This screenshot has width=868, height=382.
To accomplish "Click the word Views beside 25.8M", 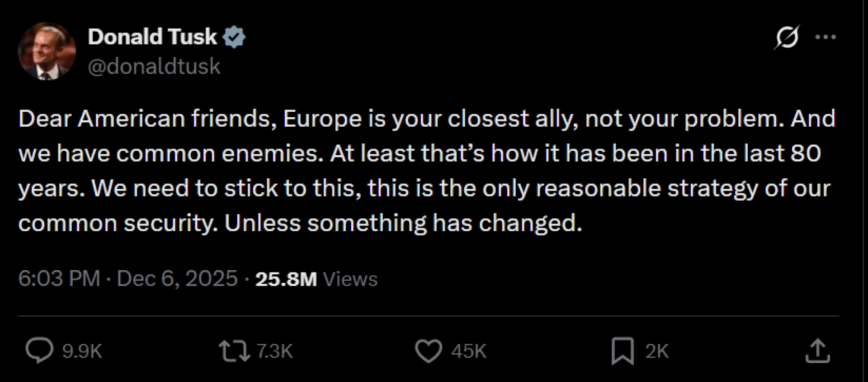I will click(x=350, y=279).
